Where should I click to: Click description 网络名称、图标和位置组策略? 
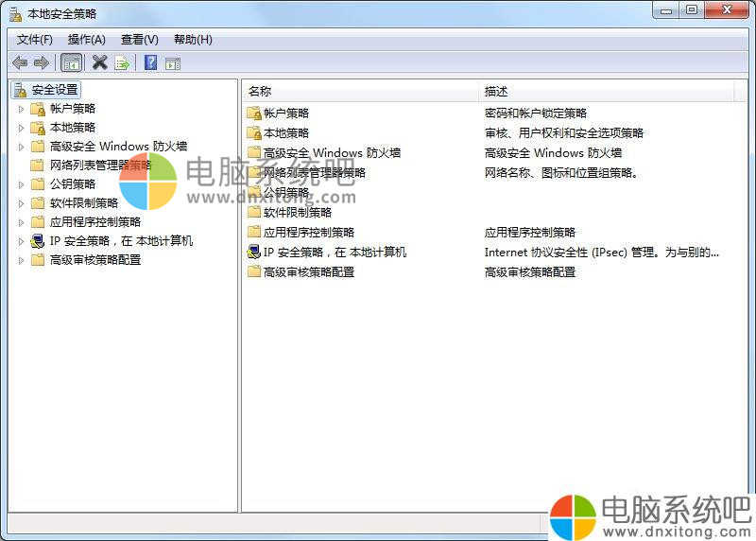[x=561, y=173]
